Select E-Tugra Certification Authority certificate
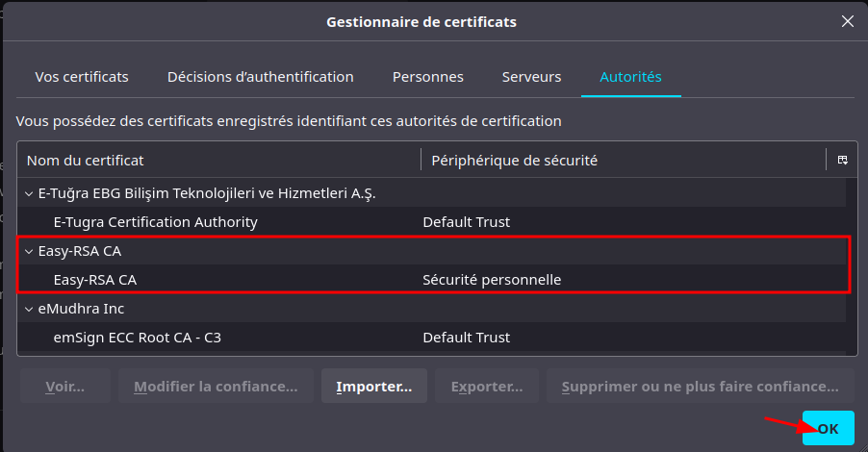Screen dimensions: 868x452 [155, 222]
